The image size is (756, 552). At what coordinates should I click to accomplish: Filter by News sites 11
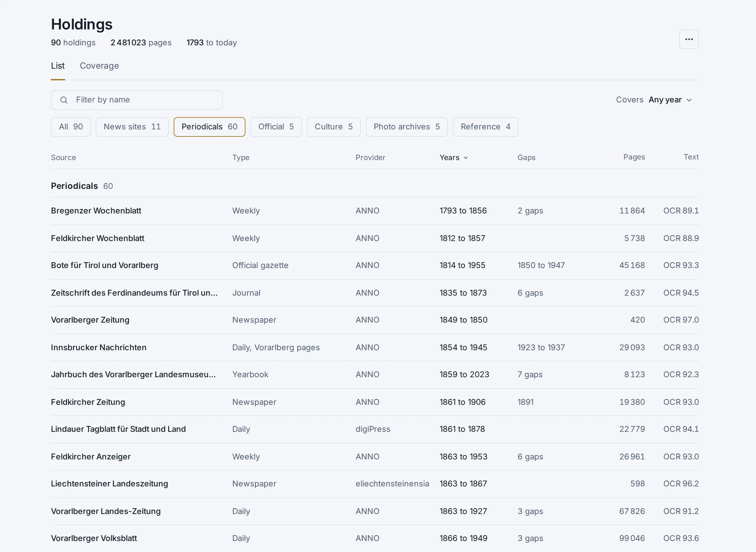pos(132,127)
